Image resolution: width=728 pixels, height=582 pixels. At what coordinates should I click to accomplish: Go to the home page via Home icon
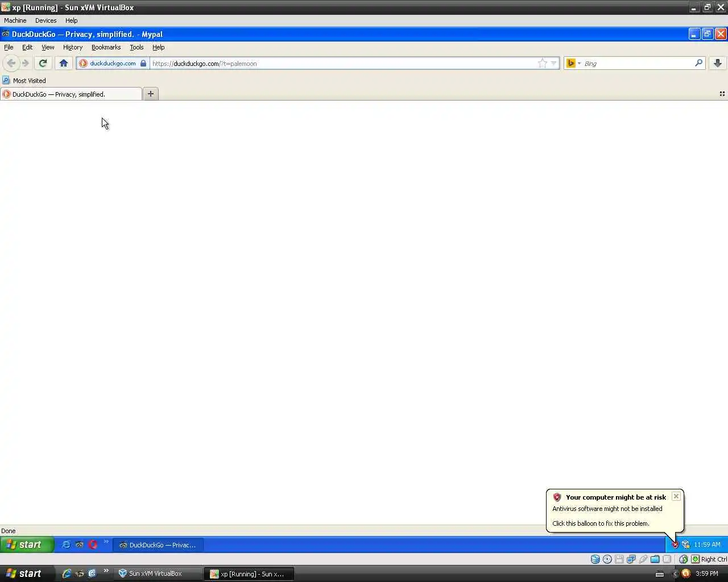(64, 63)
